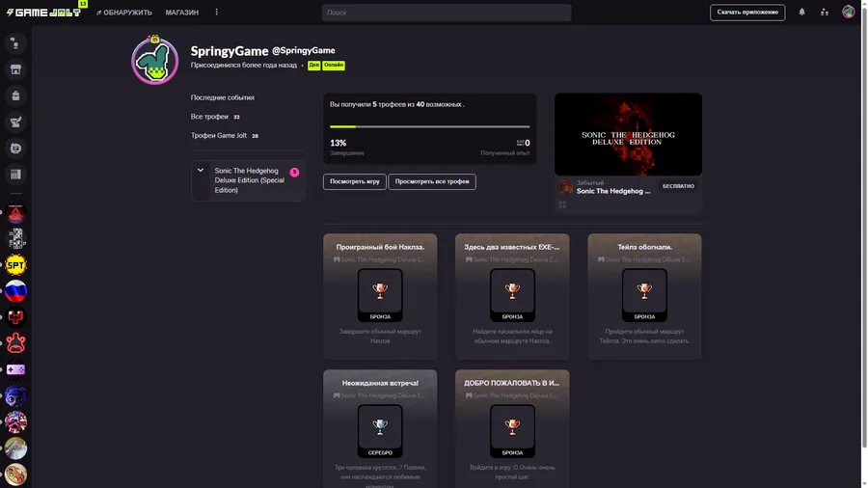Image resolution: width=868 pixels, height=488 pixels.
Task: Open the blue character community icon
Action: [15, 396]
